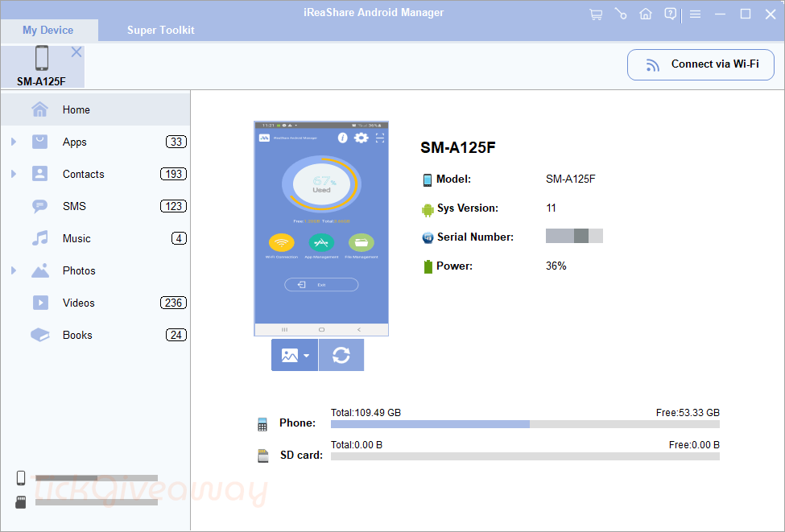Click the Books icon
This screenshot has width=785, height=532.
coord(40,335)
